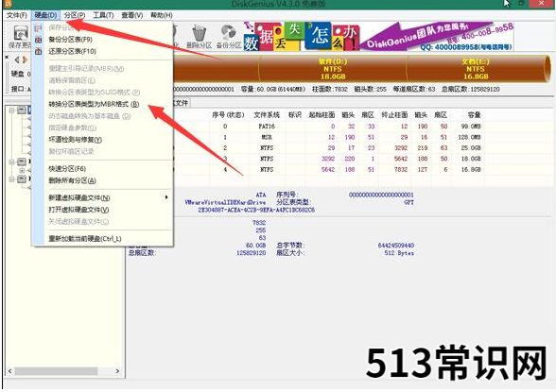Go to next disk with orange right arrow

click(25, 60)
